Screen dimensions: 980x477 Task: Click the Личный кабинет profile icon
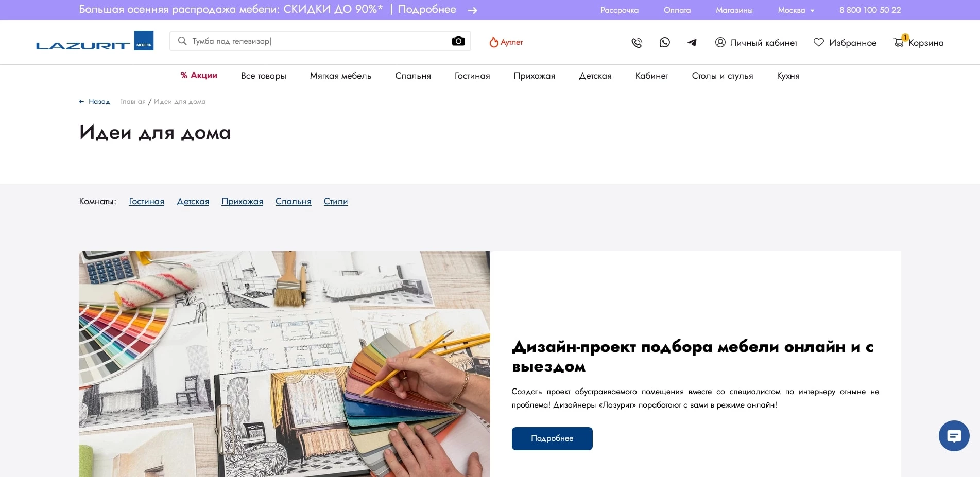[720, 42]
